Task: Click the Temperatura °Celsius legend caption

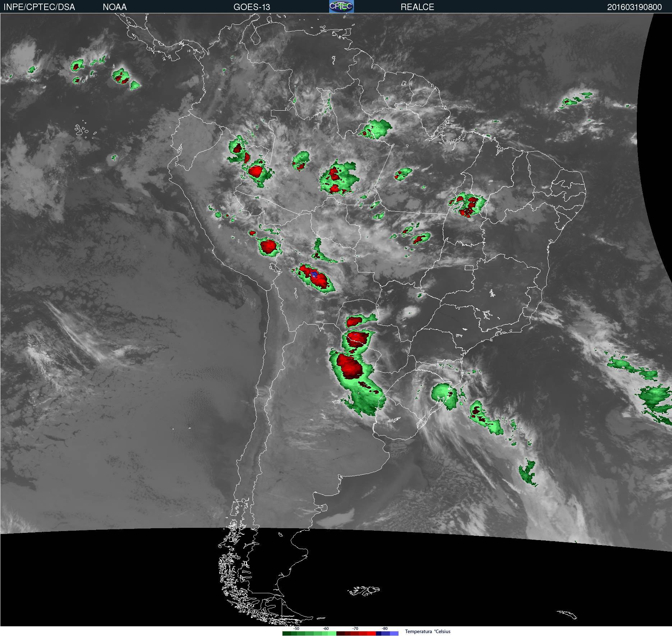Action: point(428,631)
